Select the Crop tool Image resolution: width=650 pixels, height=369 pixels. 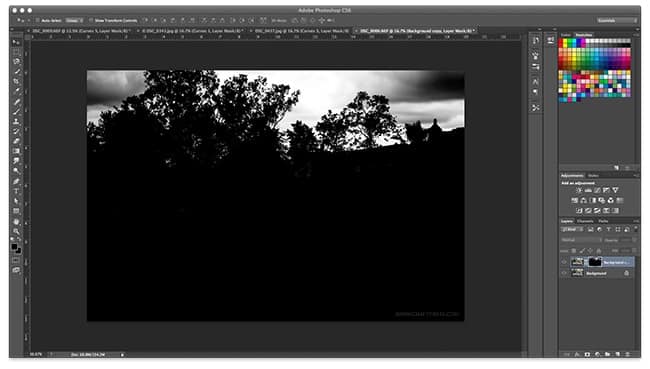(x=16, y=81)
